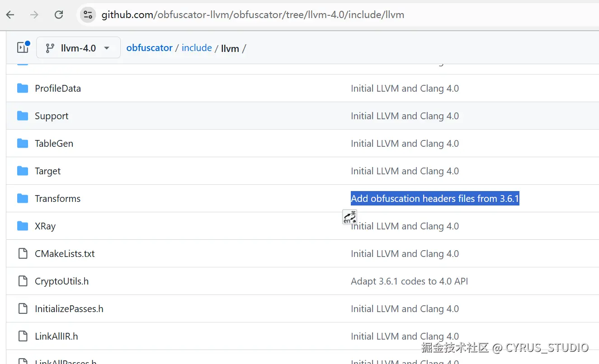Open the TableGen folder

[54, 144]
